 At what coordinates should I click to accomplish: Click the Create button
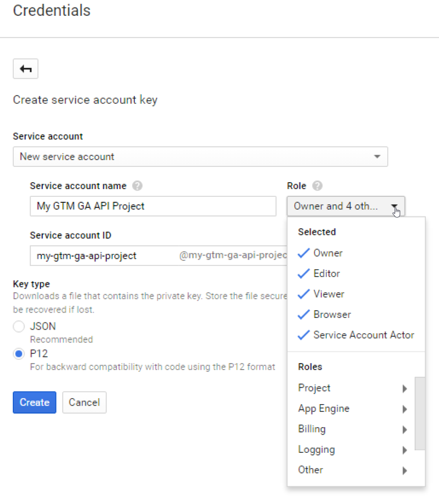pyautogui.click(x=34, y=403)
